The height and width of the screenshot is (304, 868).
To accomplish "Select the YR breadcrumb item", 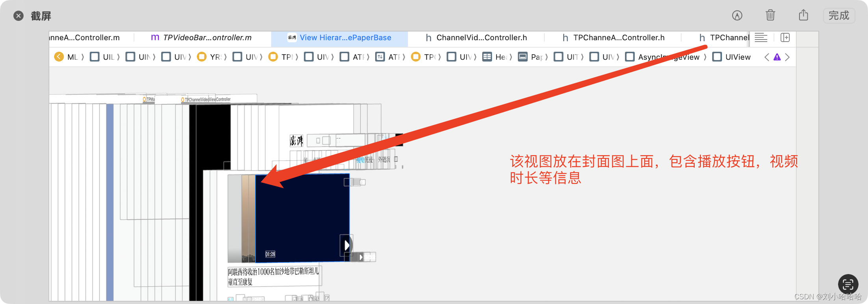I will (x=211, y=57).
